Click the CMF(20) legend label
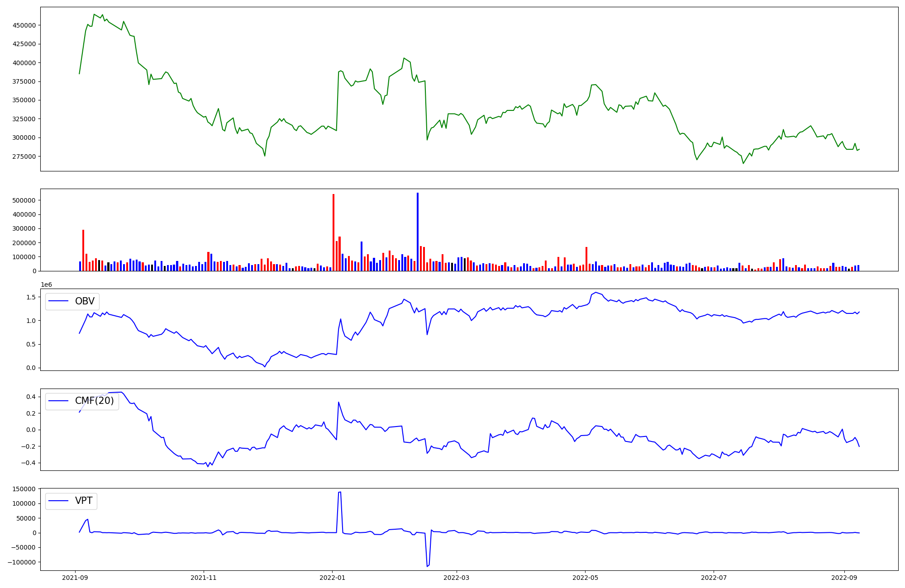 point(94,401)
